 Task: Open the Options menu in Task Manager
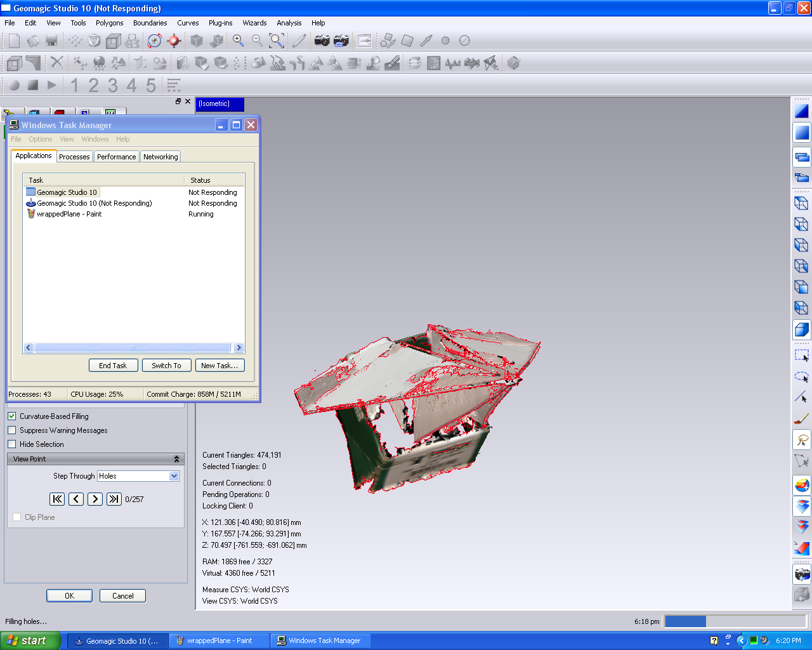point(41,139)
